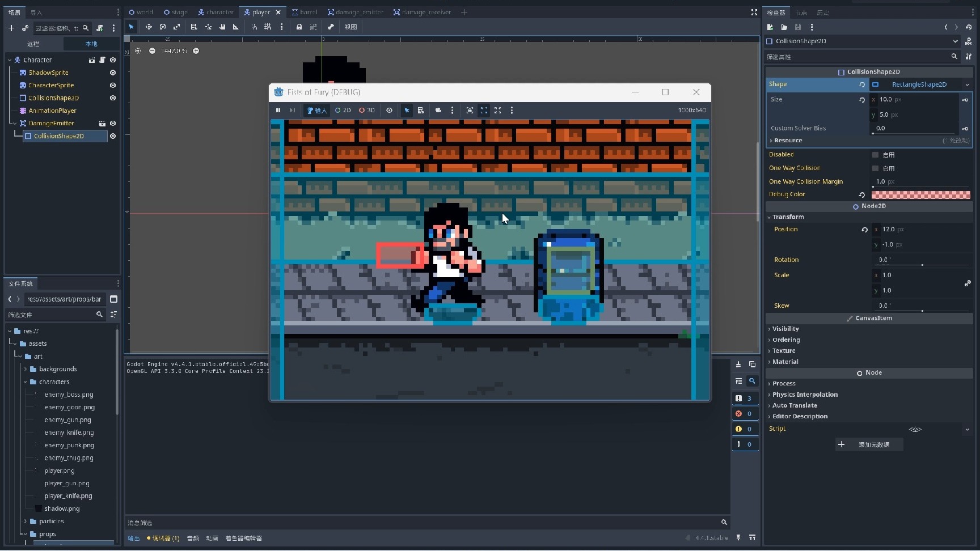Select the 远程 remote scene tree button
The width and height of the screenshot is (980, 551).
(x=33, y=44)
